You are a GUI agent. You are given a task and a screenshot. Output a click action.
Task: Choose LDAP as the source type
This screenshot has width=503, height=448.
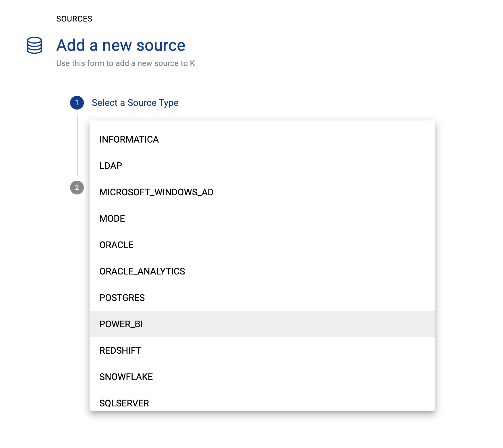(111, 166)
